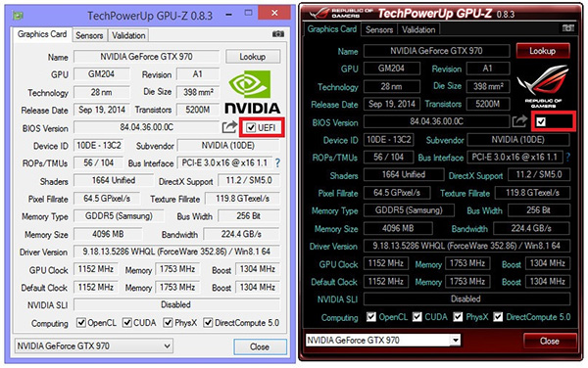
Task: Maximize the left GPU-Z window
Action: (248, 13)
